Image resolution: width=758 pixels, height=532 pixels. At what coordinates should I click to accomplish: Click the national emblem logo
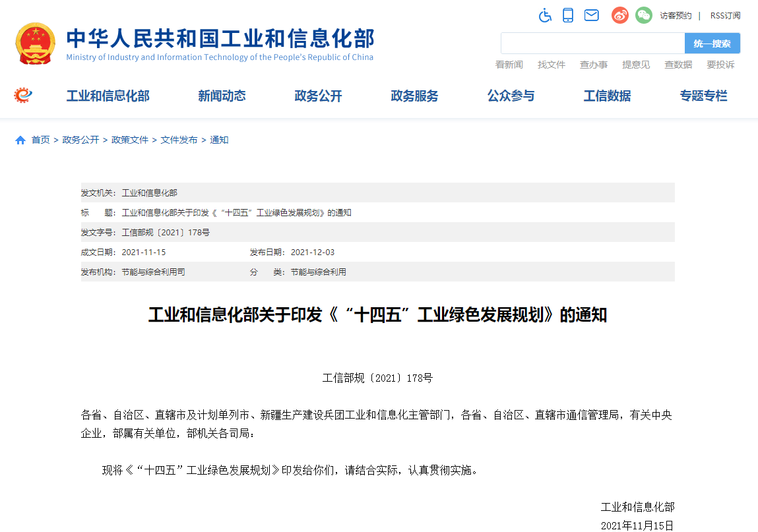(x=36, y=44)
